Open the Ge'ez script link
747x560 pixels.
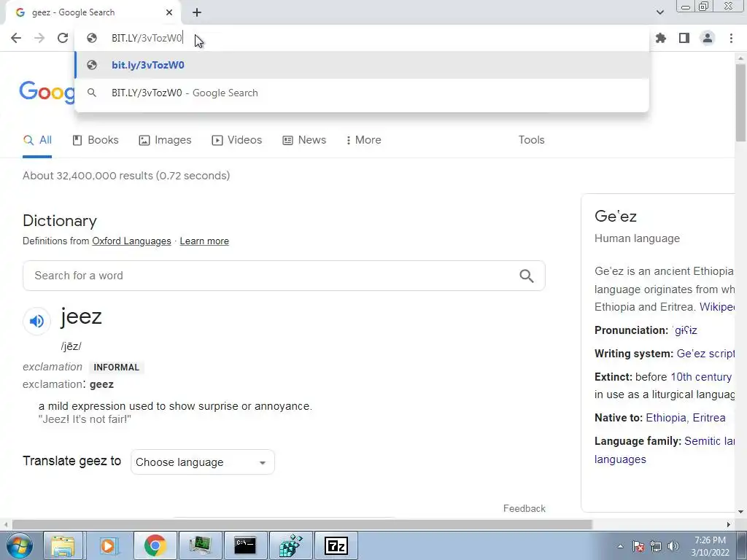705,354
